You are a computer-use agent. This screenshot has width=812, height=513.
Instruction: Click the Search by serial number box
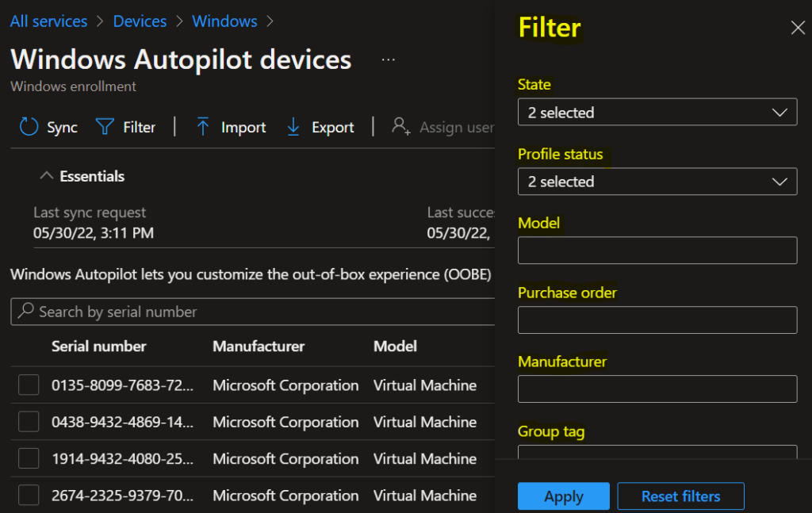(253, 312)
